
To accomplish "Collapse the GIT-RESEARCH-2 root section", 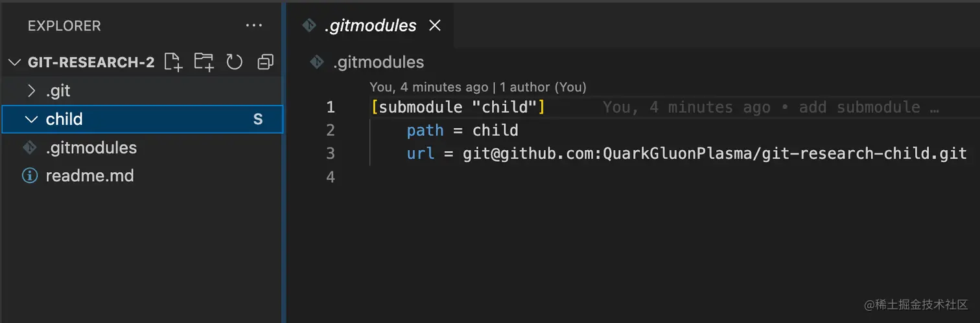I will pyautogui.click(x=14, y=63).
